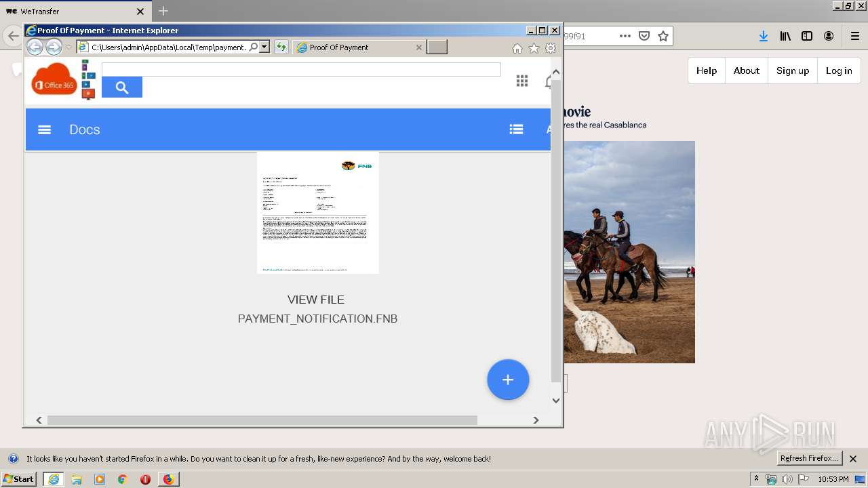The height and width of the screenshot is (488, 868).
Task: Click the FNB document thumbnail
Action: (318, 213)
